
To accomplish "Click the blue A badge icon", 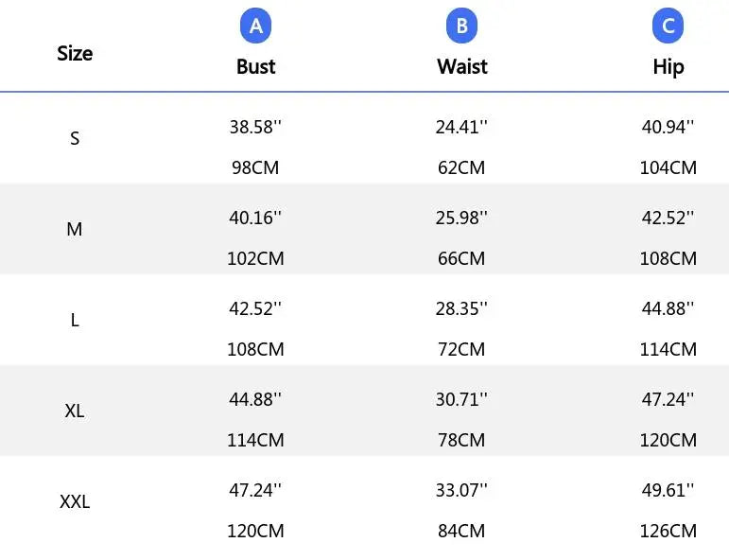I will [255, 26].
